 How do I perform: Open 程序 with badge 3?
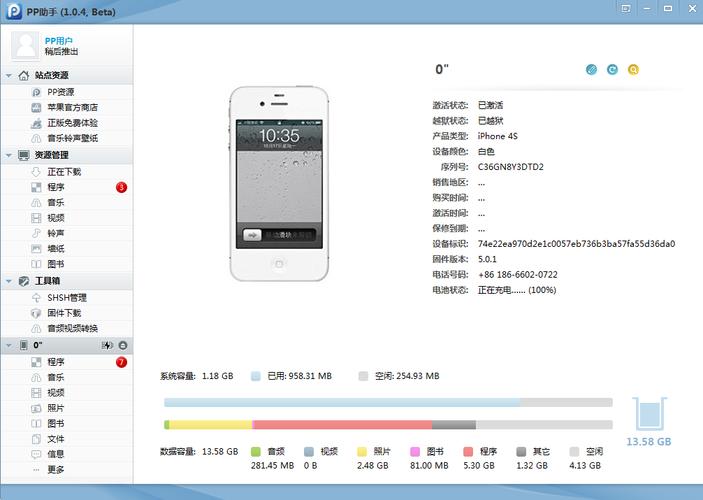(x=66, y=187)
